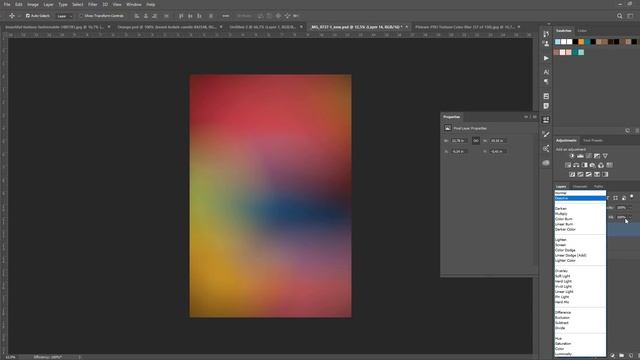Switch to the first document tab
This screenshot has width=640, height=360.
click(x=55, y=27)
